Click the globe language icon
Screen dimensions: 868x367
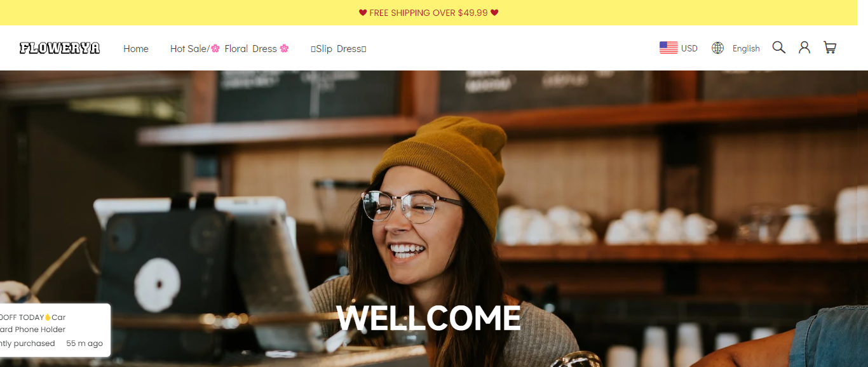pyautogui.click(x=717, y=48)
